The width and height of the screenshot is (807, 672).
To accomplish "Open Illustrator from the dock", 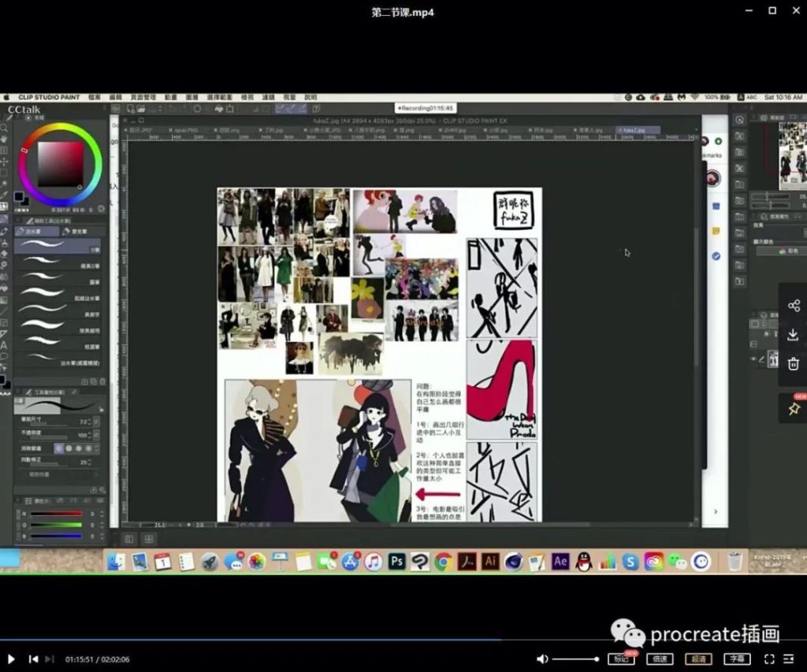I will [490, 562].
